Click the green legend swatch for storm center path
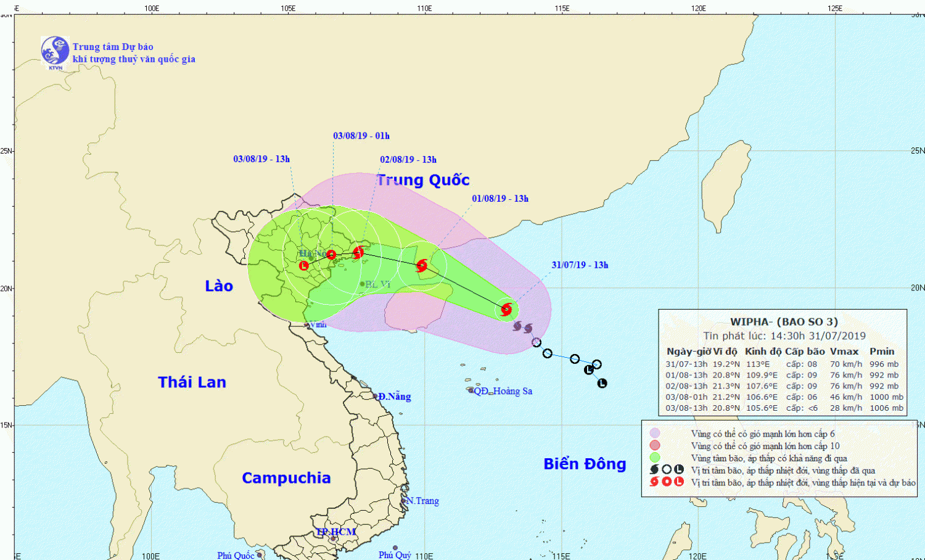 (x=655, y=458)
